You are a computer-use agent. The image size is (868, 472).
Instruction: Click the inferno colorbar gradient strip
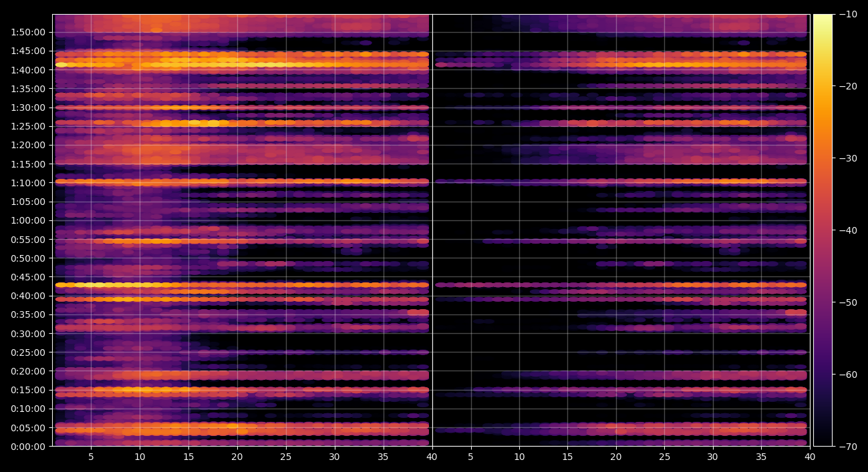(x=823, y=230)
